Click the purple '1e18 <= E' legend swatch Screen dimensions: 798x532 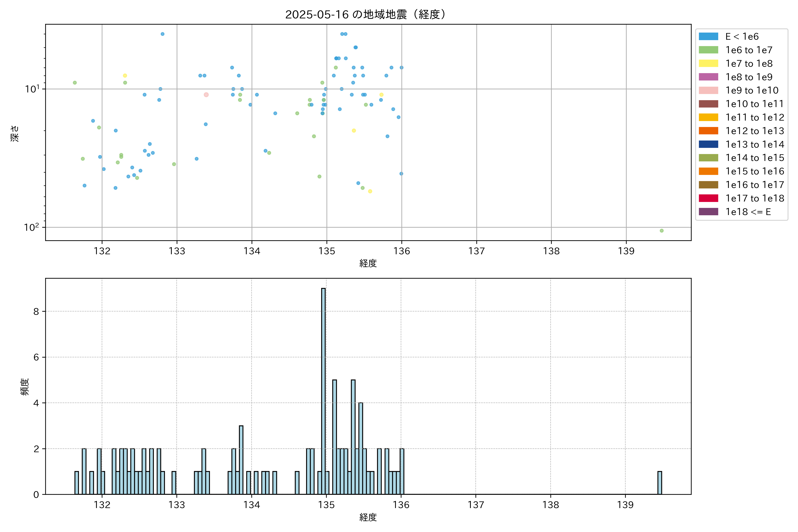coord(708,212)
